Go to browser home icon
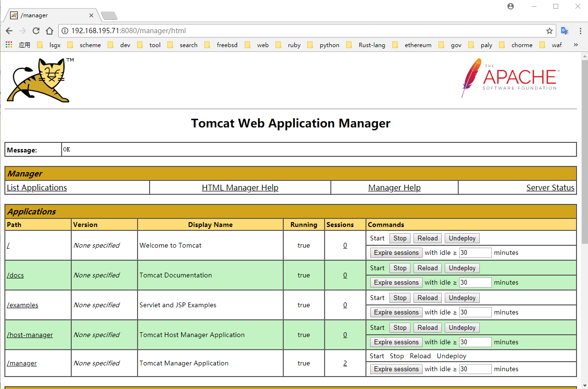Screen dimensions: 588x389 (x=50, y=31)
